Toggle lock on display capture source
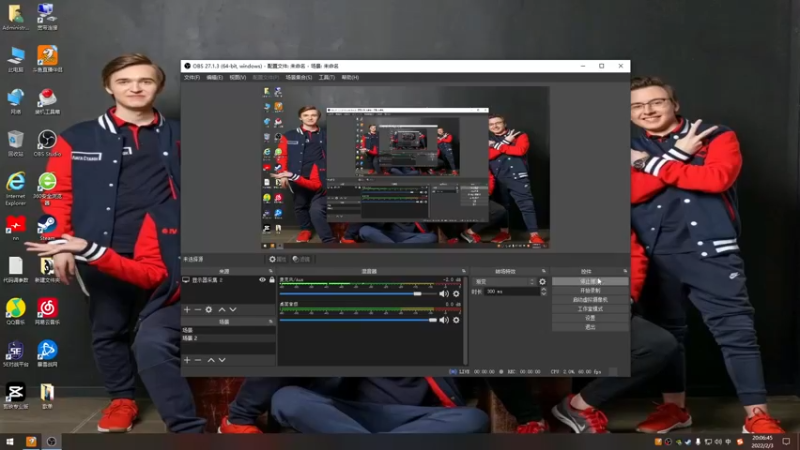Image resolution: width=800 pixels, height=450 pixels. 271,280
